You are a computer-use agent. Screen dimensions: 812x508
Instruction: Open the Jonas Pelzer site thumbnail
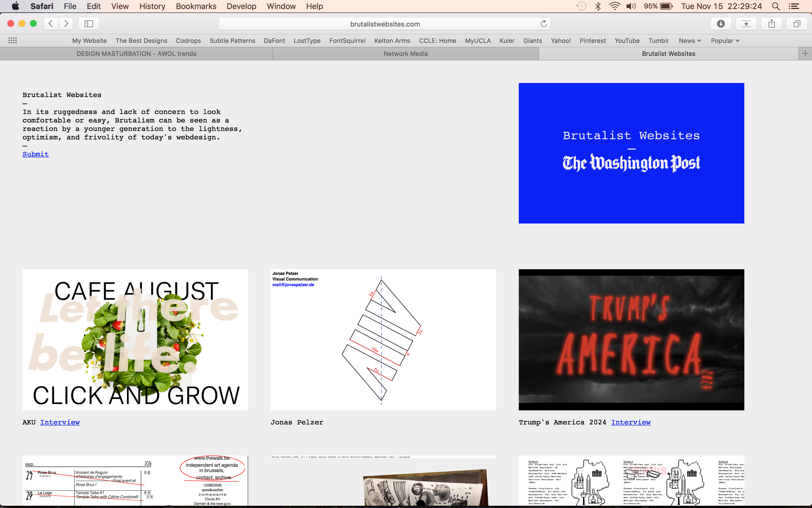(x=383, y=340)
